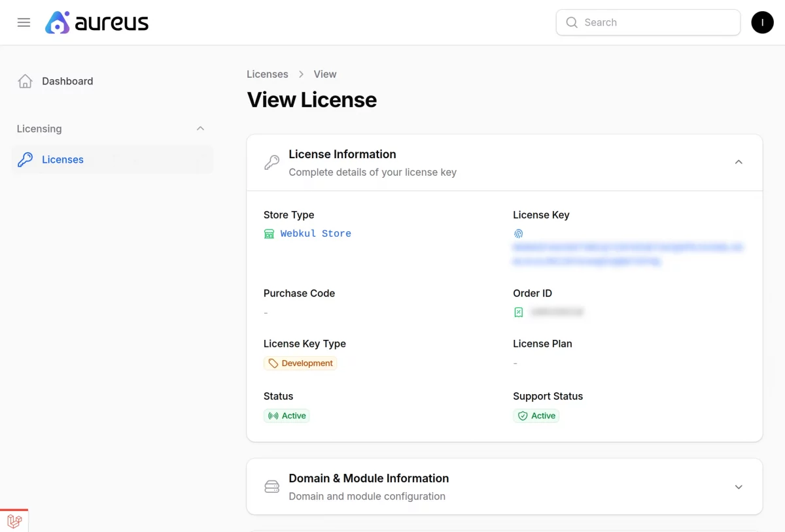785x532 pixels.
Task: Click the server icon for Domain & Module
Action: click(x=271, y=487)
